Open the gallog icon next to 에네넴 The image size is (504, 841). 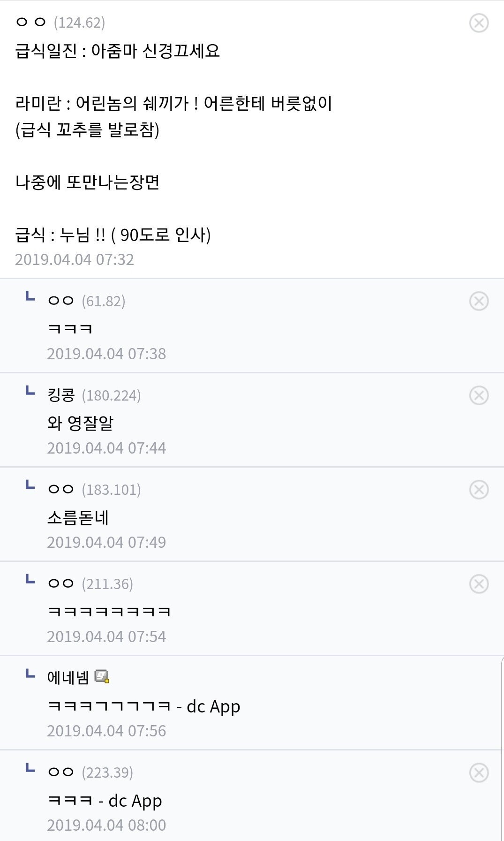coord(102,676)
